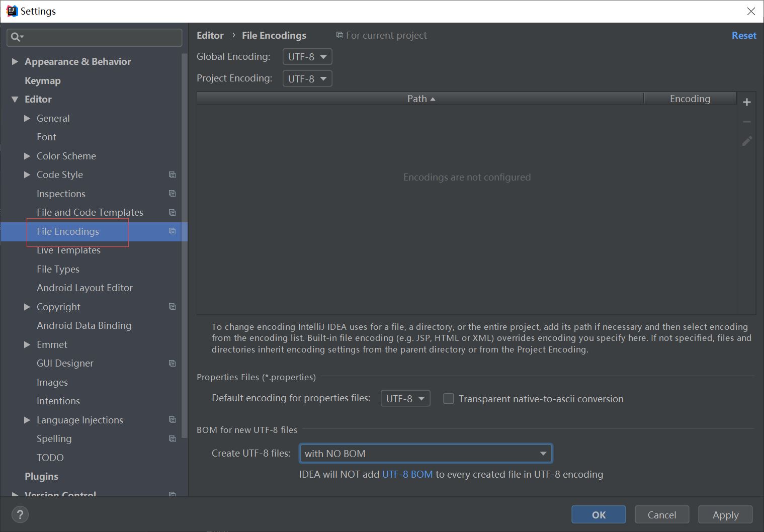Enable Transparent native-to-ascii conversion checkbox
Image resolution: width=764 pixels, height=532 pixels.
[449, 399]
